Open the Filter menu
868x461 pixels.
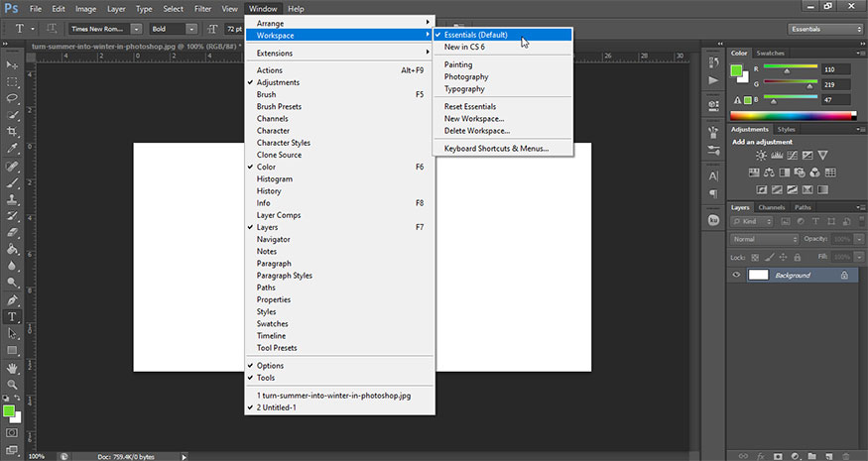coord(202,9)
